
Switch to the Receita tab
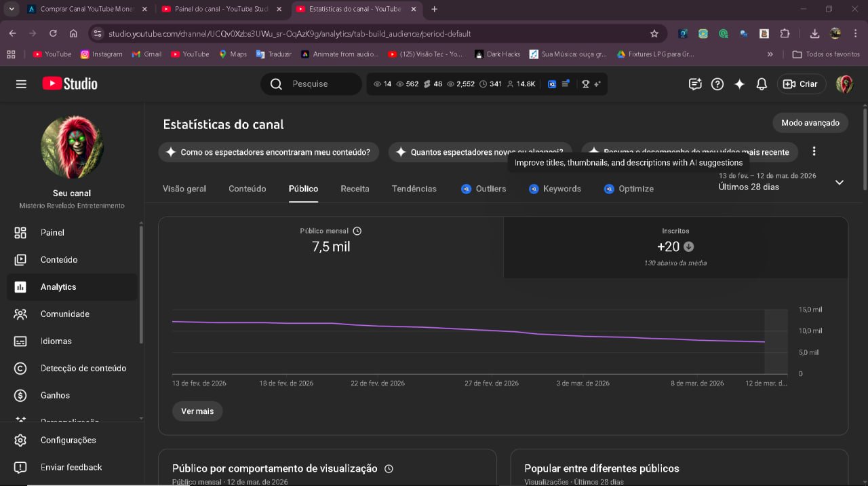(x=355, y=189)
